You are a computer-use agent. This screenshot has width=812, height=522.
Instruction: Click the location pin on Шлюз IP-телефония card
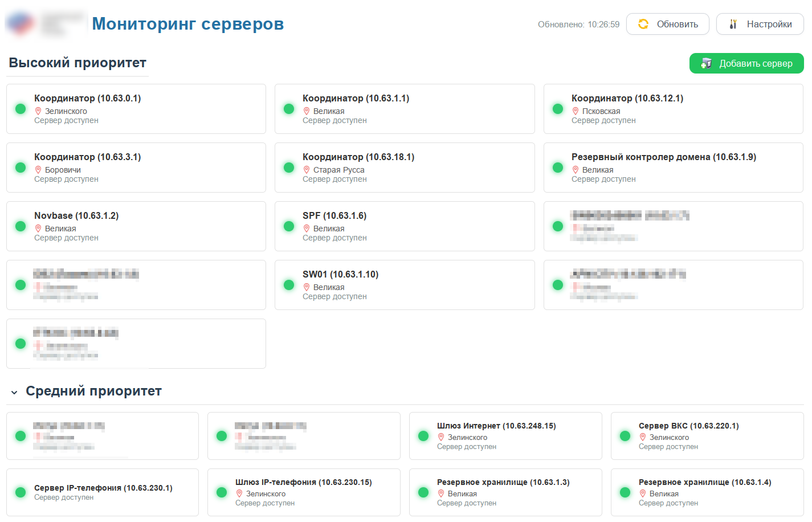click(x=240, y=494)
